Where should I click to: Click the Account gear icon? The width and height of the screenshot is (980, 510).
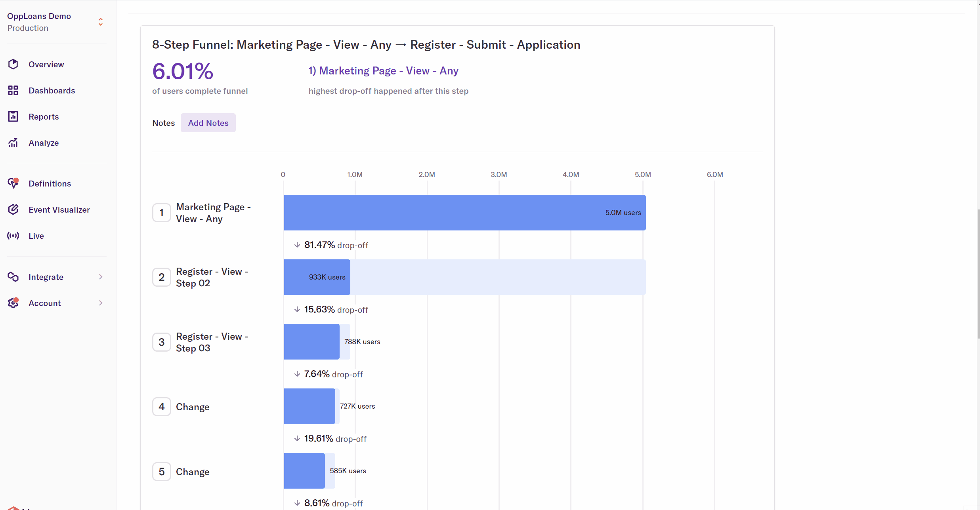pos(13,303)
